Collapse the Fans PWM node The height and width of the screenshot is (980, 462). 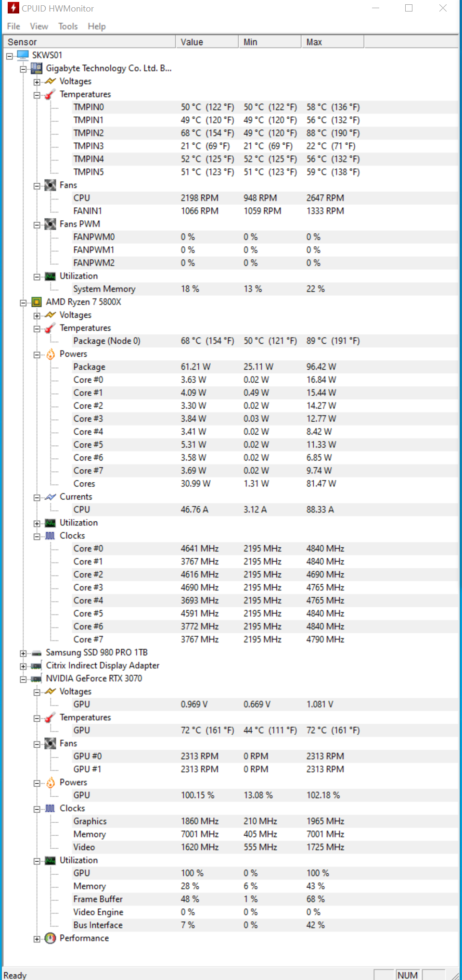37,225
